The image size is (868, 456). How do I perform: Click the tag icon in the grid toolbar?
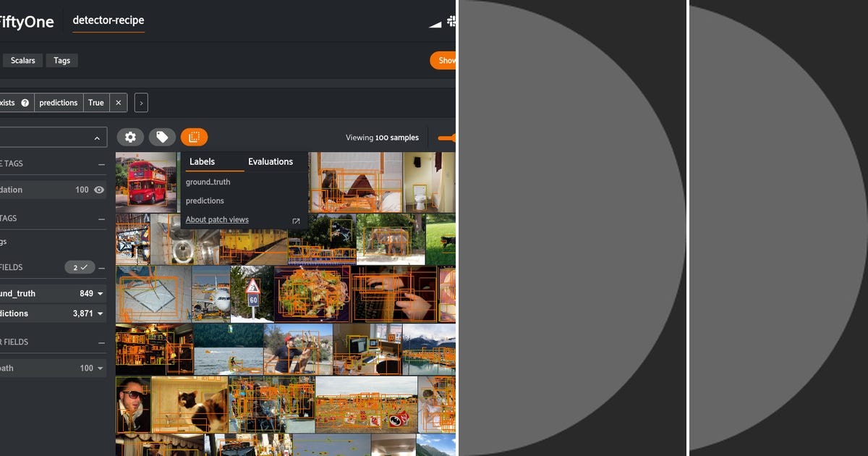pyautogui.click(x=162, y=137)
